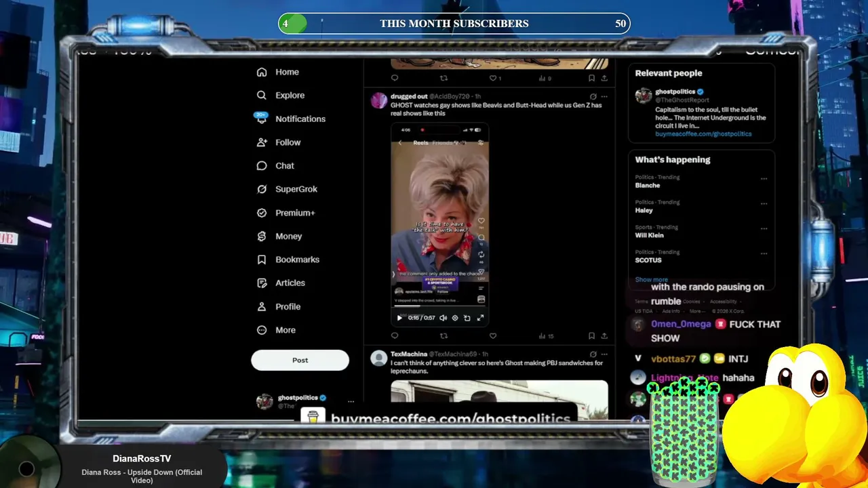Viewport: 868px width, 488px height.
Task: Open the Money icon
Action: pos(262,237)
